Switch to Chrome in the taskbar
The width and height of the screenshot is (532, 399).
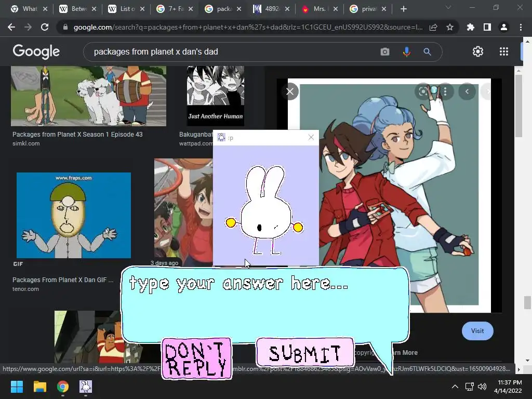pos(62,387)
